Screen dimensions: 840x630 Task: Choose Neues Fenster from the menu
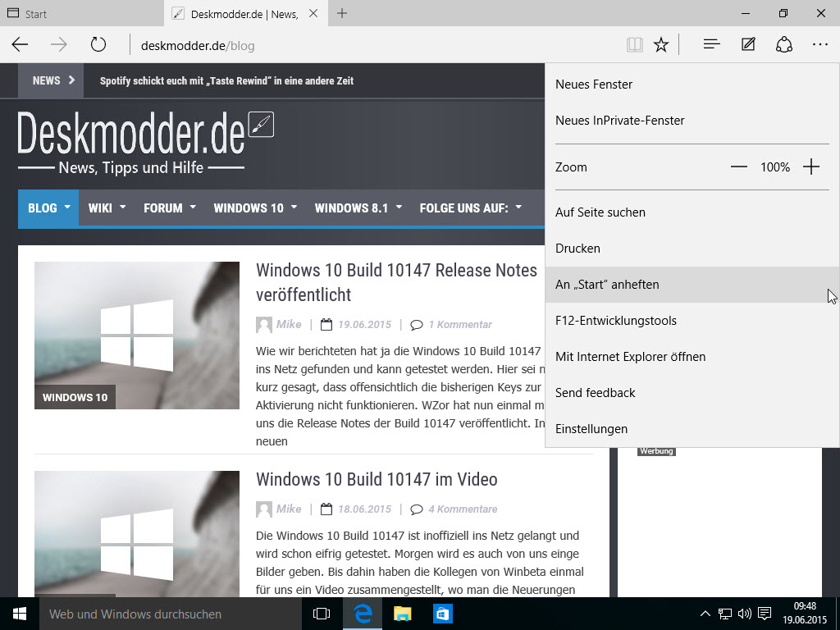[x=692, y=84]
